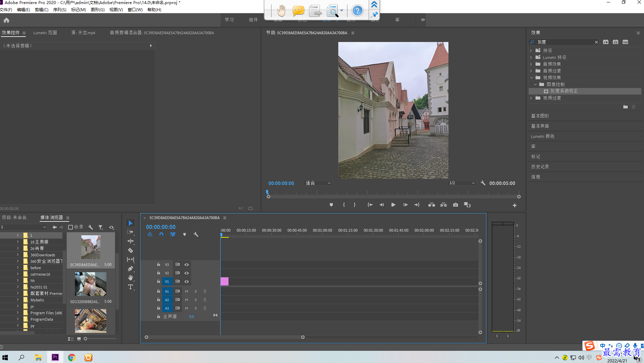Expand the 视频过渡 folder

click(x=531, y=98)
